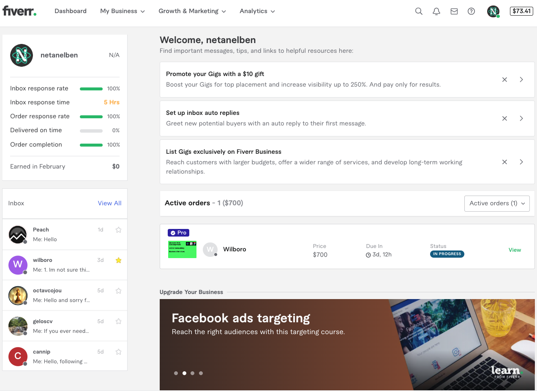Image resolution: width=537 pixels, height=392 pixels.
Task: Open octavcojou avatar in inbox
Action: click(x=18, y=295)
